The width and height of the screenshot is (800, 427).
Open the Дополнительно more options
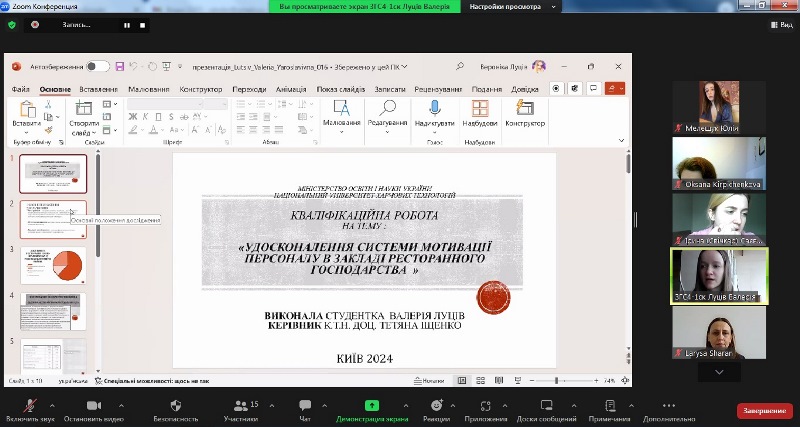point(669,411)
